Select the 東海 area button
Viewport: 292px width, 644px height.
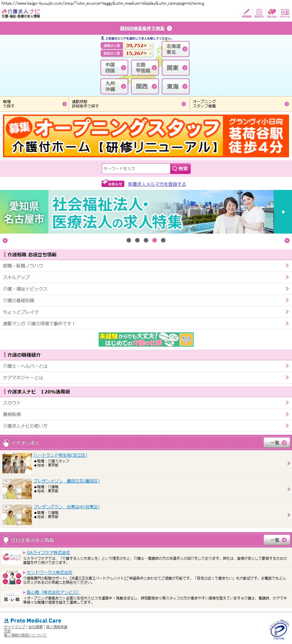(x=176, y=86)
